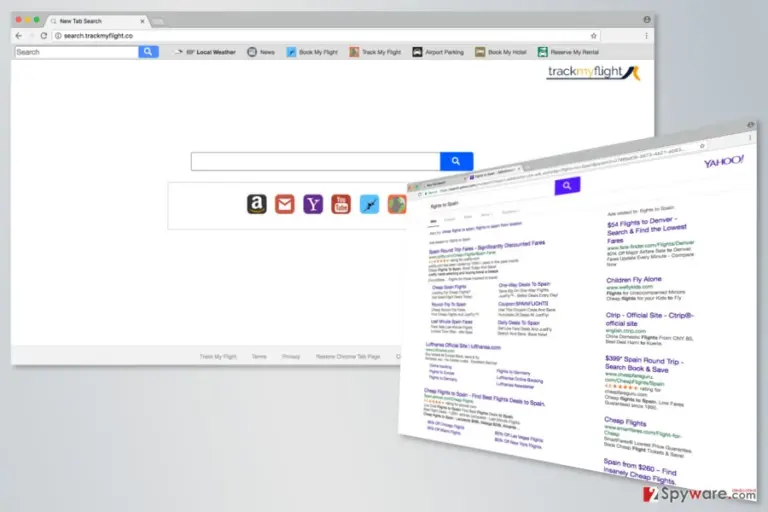Open 'Daily Deals To Spain' sublink
This screenshot has height=512, width=768.
coord(518,323)
